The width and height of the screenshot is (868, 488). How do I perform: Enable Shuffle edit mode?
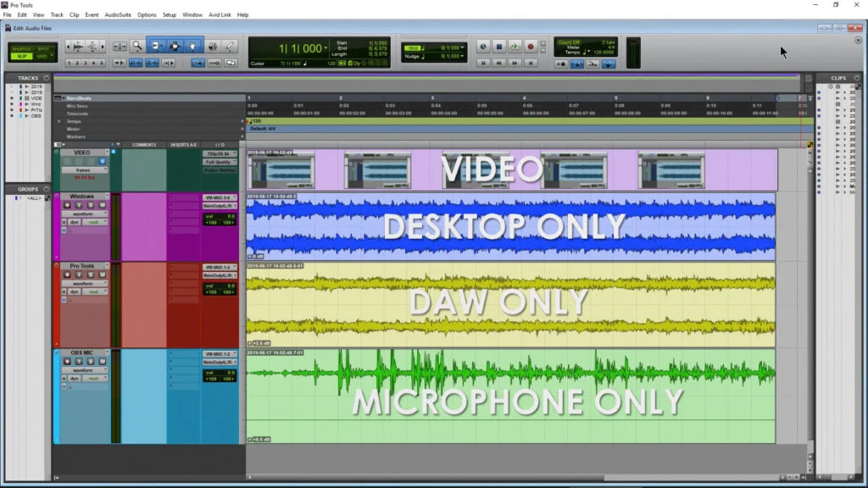(21, 48)
